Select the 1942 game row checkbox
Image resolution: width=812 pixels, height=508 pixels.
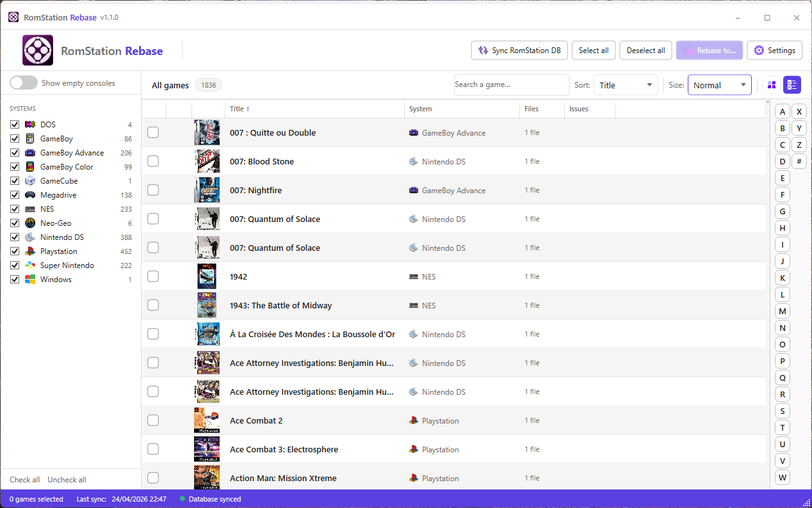(x=153, y=276)
